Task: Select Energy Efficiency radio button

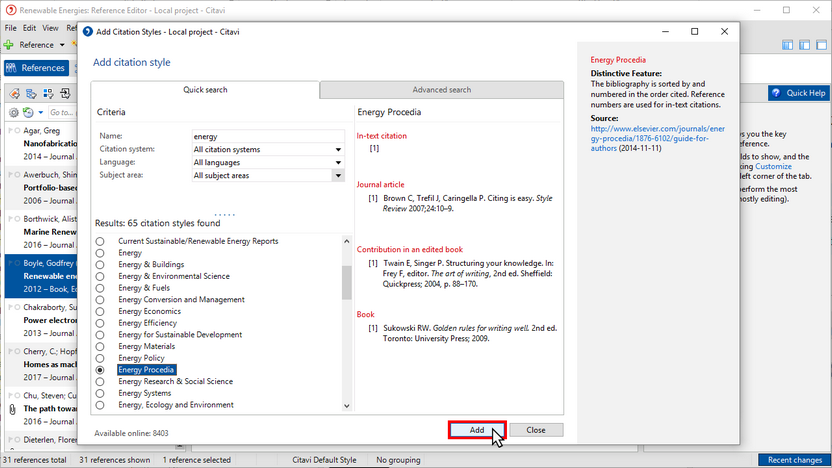Action: pos(100,323)
